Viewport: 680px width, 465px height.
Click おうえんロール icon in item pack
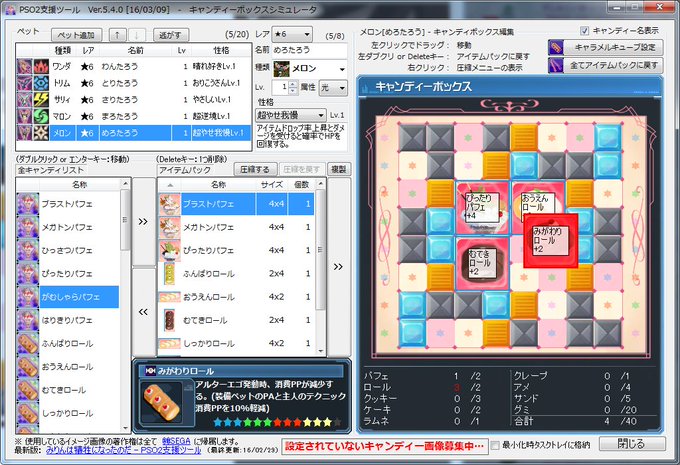[170, 297]
